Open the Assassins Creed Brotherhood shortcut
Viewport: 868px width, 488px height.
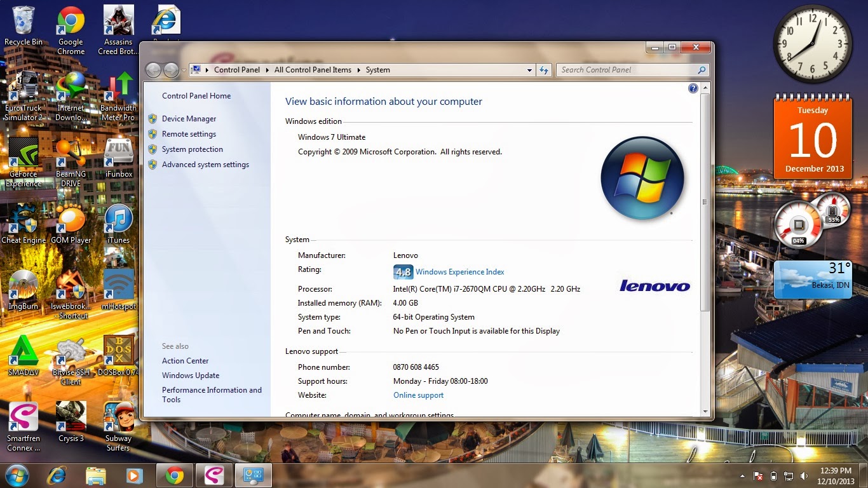point(118,30)
